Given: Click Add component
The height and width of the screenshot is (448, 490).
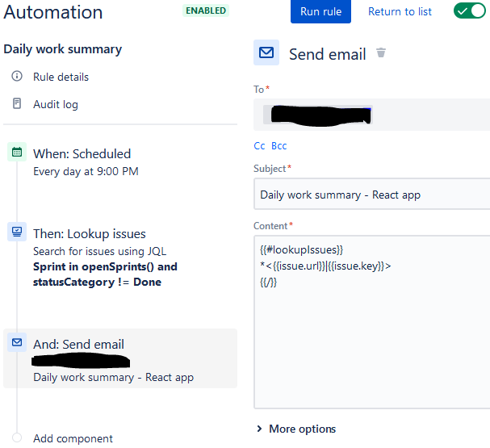Looking at the screenshot, I should click(73, 438).
